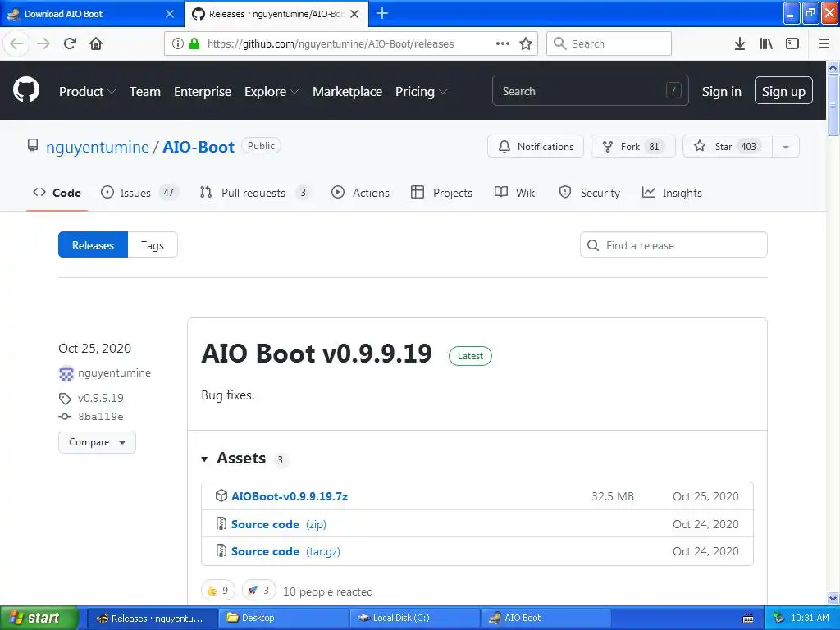Switch to the Code tab
The image size is (840, 630).
click(57, 193)
